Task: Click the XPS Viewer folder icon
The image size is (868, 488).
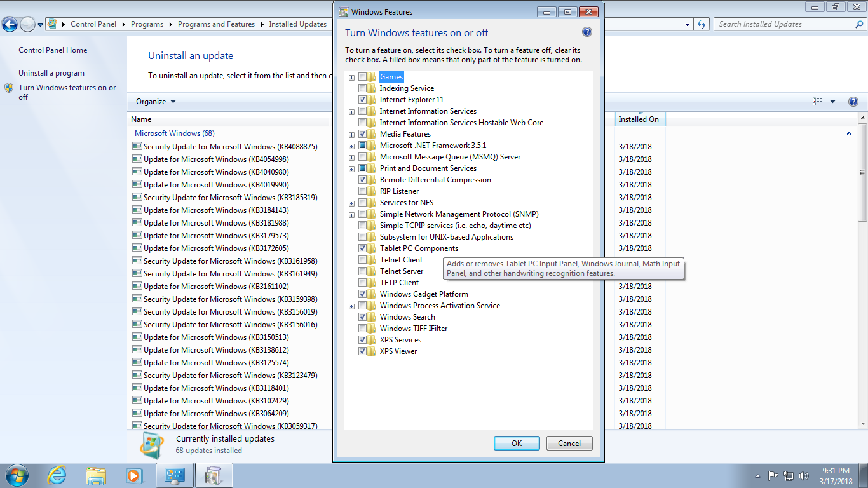Action: pyautogui.click(x=372, y=351)
